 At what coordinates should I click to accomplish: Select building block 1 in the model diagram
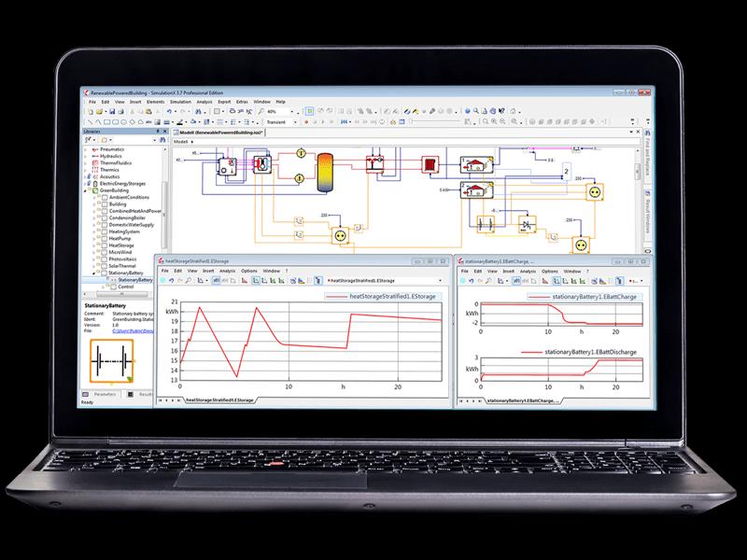tap(476, 165)
